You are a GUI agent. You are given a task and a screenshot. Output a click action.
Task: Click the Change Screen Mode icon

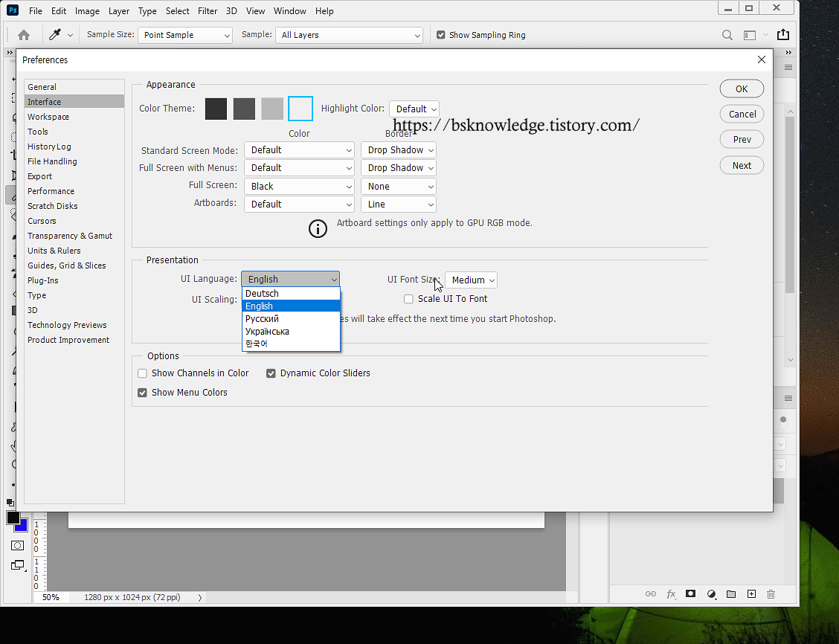[x=18, y=565]
